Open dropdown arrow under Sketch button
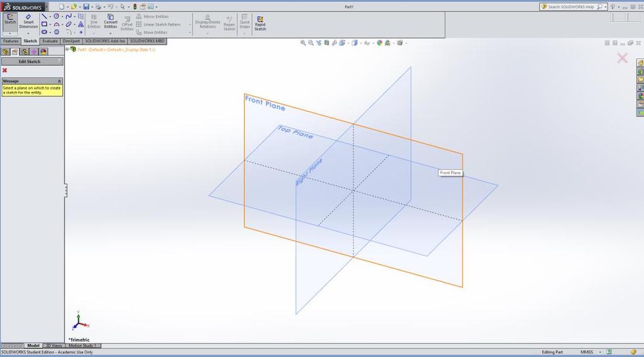The image size is (644, 357). click(x=10, y=33)
